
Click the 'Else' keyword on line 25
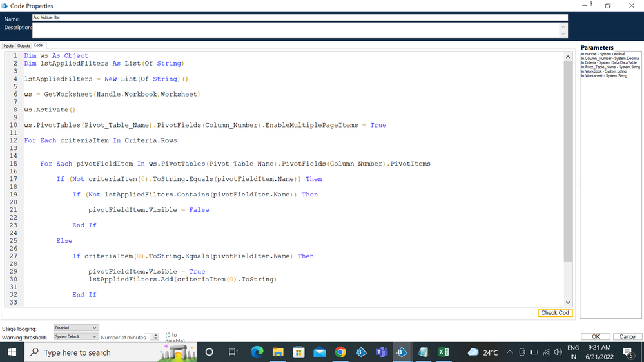pyautogui.click(x=64, y=240)
